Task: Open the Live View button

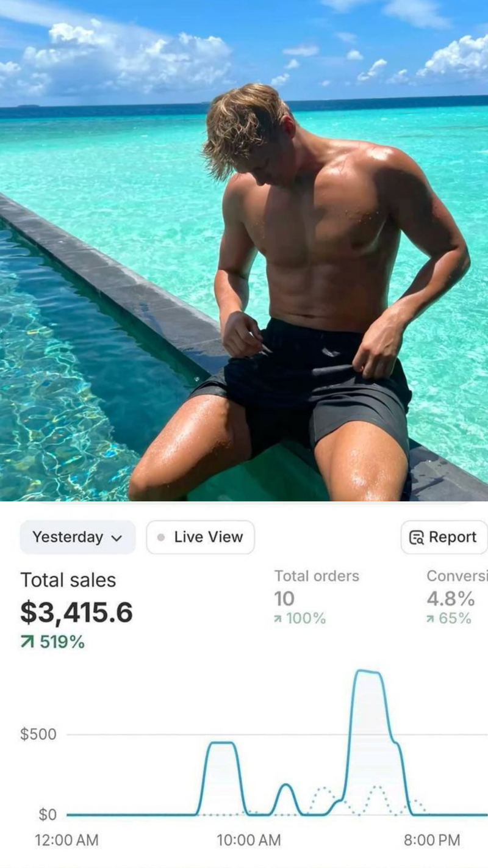Action: (x=201, y=537)
